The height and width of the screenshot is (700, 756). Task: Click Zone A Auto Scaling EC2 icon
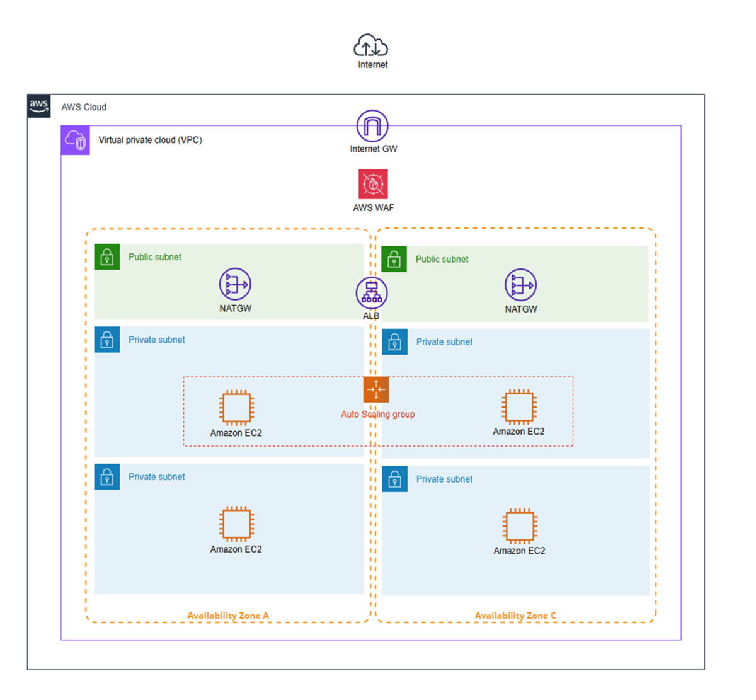pos(236,407)
